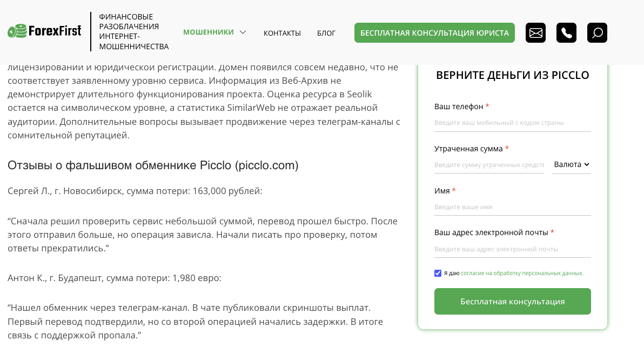This screenshot has width=644, height=360.
Task: Click Бесплатная консультация юриста button
Action: coord(434,33)
